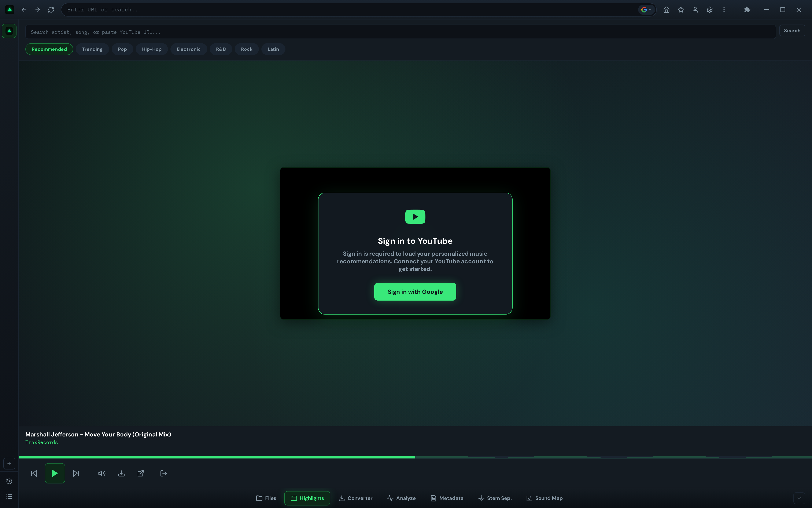
Task: Go to the home page icon
Action: point(666,10)
